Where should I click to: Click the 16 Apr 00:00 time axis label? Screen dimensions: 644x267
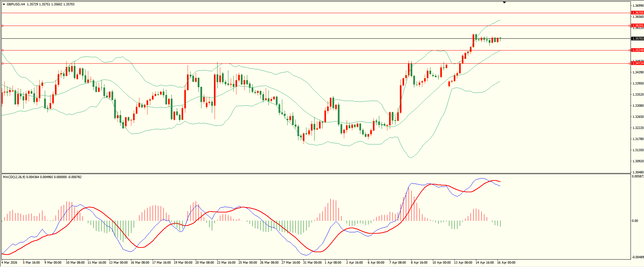coord(506,263)
